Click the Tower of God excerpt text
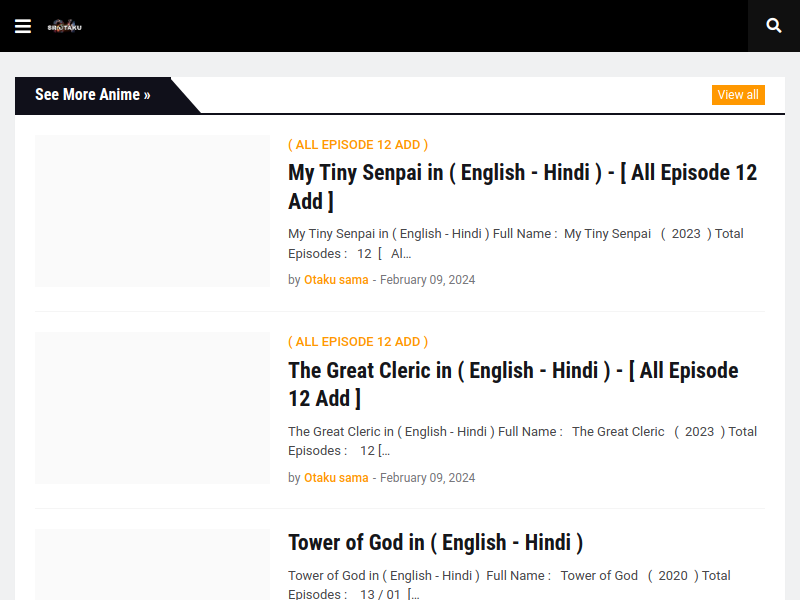800x600 pixels. tap(508, 584)
